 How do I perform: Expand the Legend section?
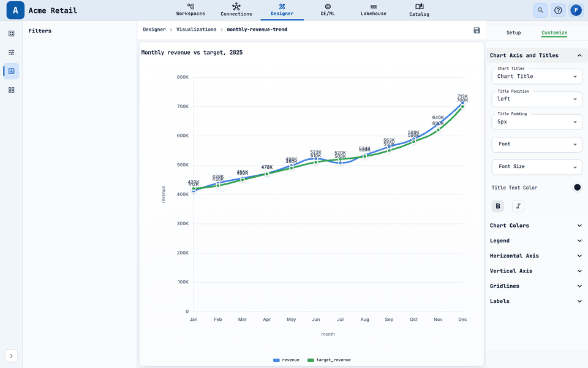click(537, 240)
